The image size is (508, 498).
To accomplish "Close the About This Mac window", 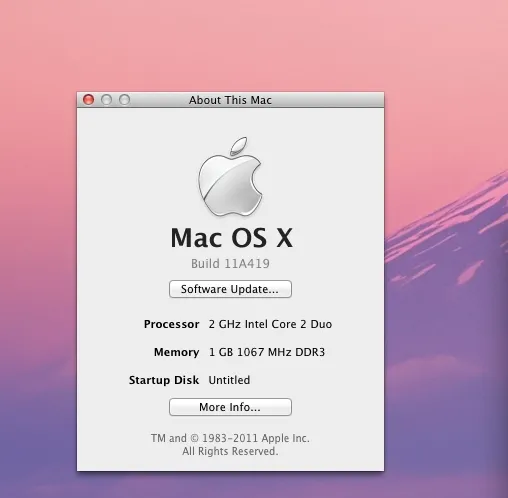I will tap(88, 99).
